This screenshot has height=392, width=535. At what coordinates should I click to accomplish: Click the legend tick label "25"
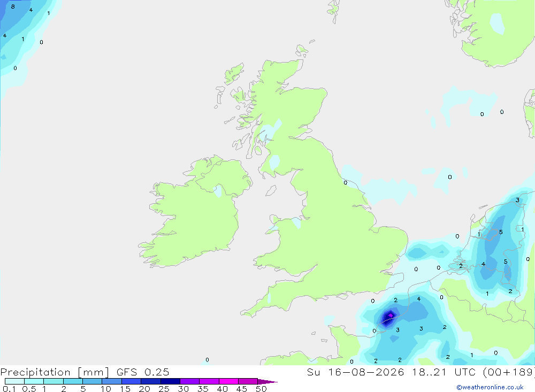[164, 389]
